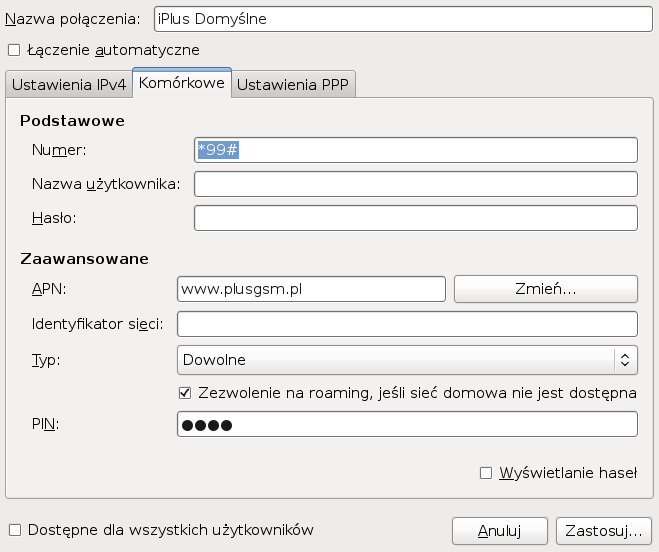The width and height of the screenshot is (659, 552).
Task: Enable Łączenie automatyczne checkbox
Action: click(14, 50)
